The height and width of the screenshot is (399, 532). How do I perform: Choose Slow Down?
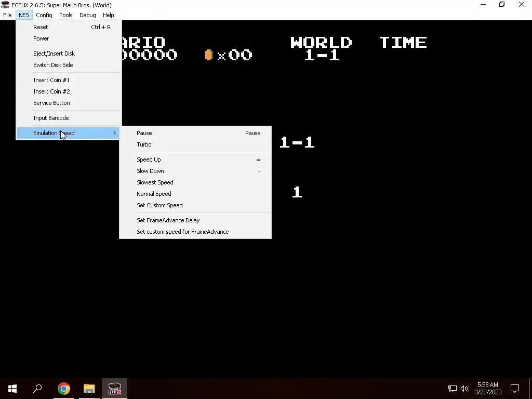(195, 171)
